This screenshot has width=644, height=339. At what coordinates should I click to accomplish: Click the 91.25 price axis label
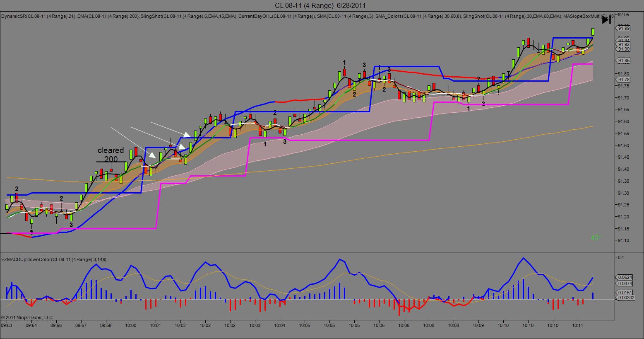point(623,205)
